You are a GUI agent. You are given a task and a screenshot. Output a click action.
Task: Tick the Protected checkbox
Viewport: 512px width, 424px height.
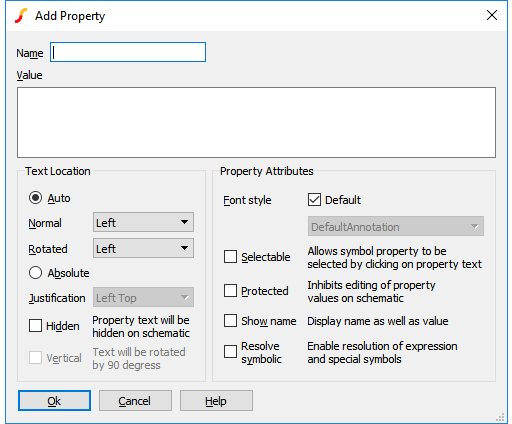[230, 291]
